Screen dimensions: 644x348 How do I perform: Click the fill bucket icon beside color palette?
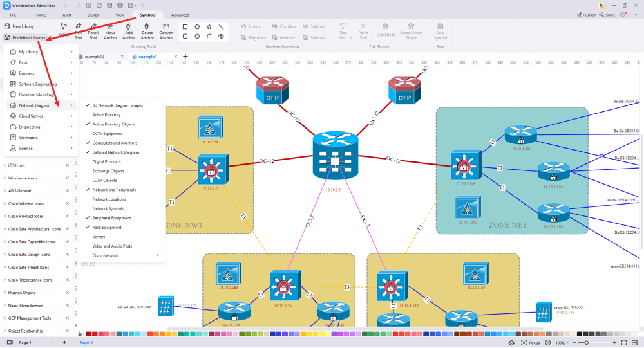(80, 334)
